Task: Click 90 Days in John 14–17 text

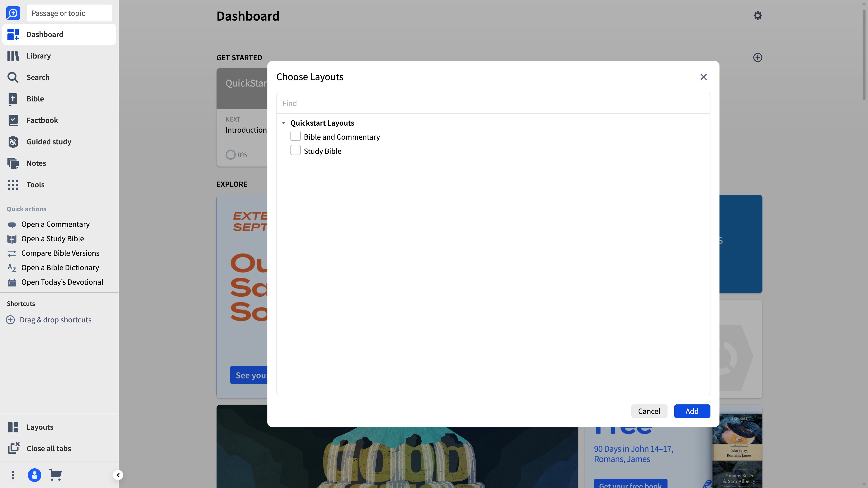Action: click(633, 454)
